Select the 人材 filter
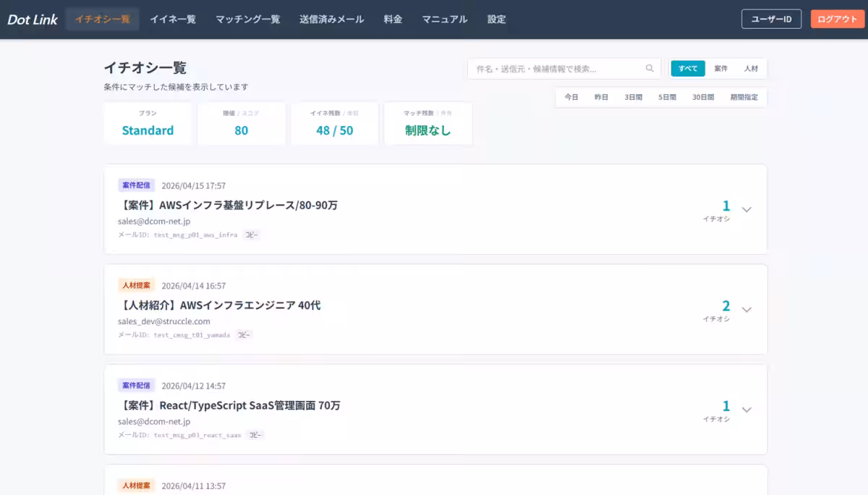The image size is (868, 495). tap(751, 69)
